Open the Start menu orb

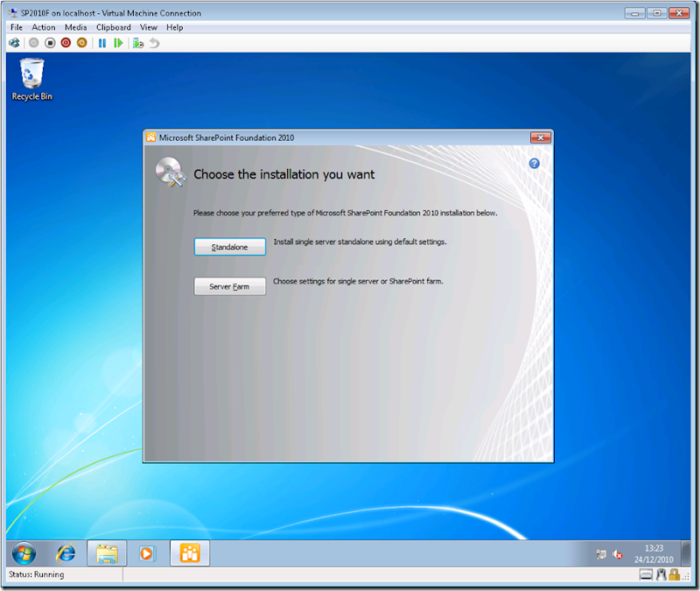[x=24, y=553]
